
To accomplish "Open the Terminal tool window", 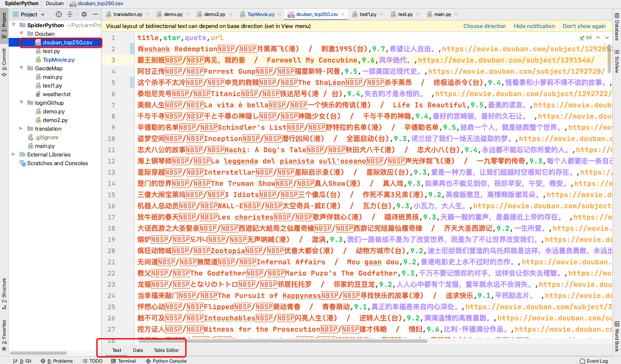I will (x=123, y=361).
